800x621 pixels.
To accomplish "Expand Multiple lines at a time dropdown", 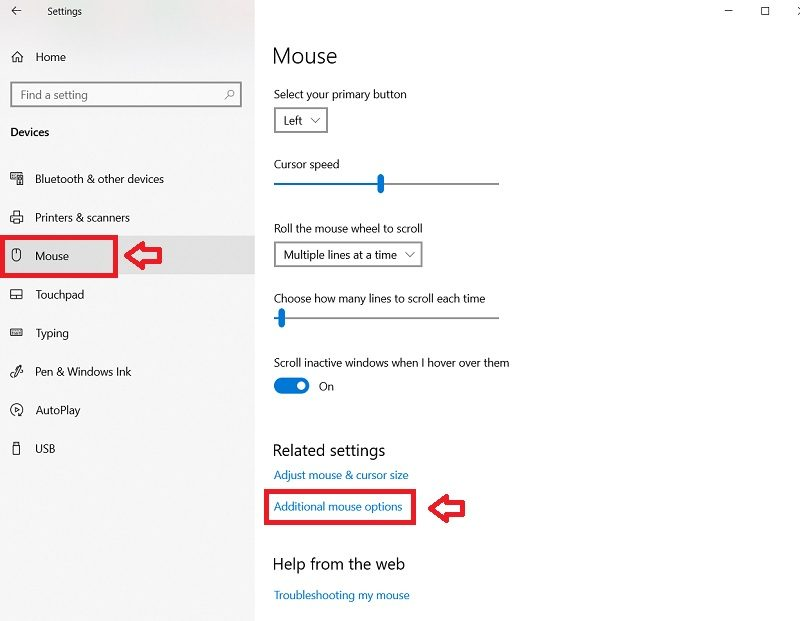I will 348,255.
